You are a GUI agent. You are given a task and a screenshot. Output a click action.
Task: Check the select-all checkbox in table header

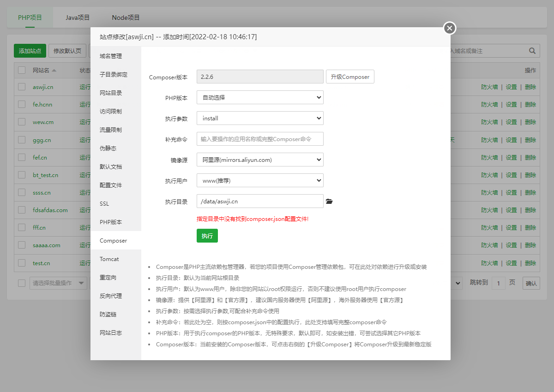pyautogui.click(x=21, y=70)
